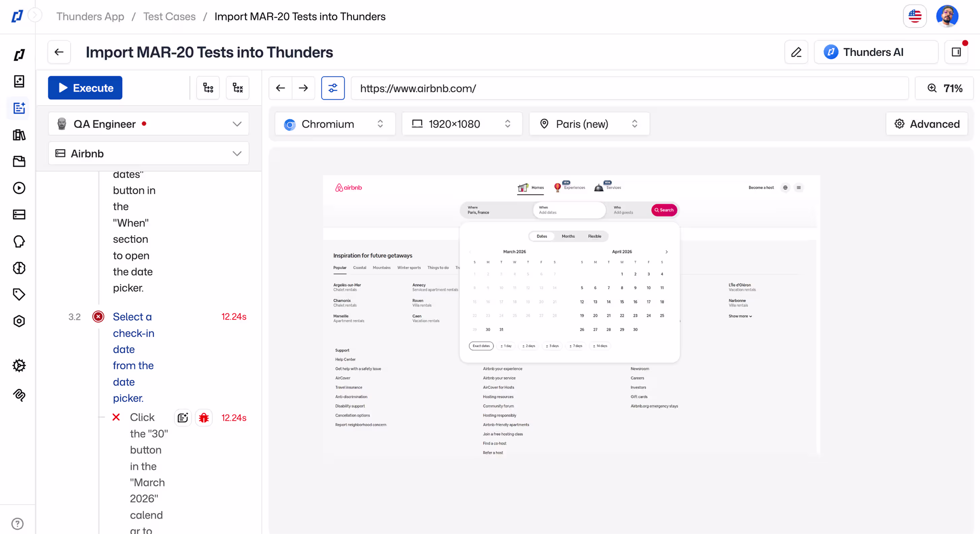The height and width of the screenshot is (534, 980).
Task: Open the Thunders AI assistant
Action: (876, 52)
